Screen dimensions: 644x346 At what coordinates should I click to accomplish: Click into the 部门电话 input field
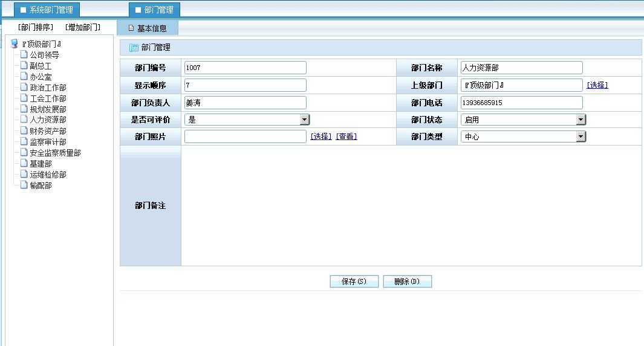522,103
